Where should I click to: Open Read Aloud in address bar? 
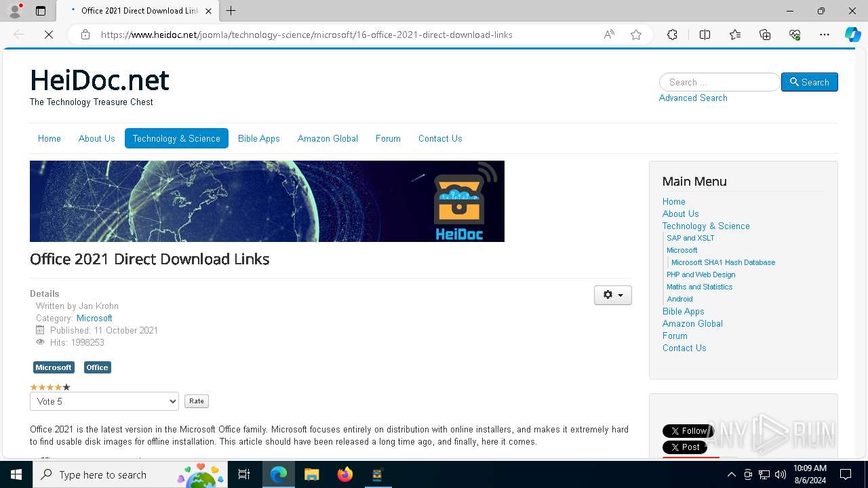[609, 35]
